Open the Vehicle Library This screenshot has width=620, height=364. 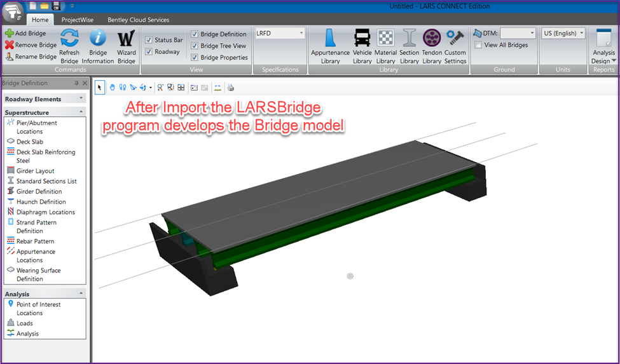click(x=362, y=46)
